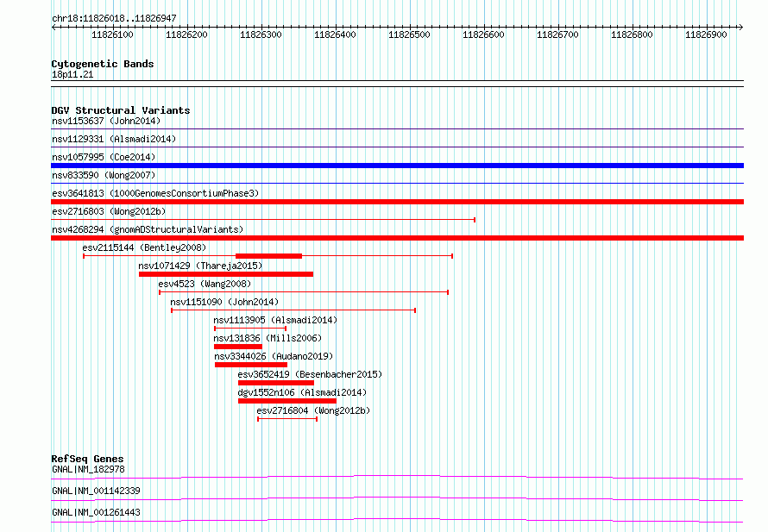The width and height of the screenshot is (768, 532).
Task: Open dgv1552n106 (Alsmadi2014) variant
Action: (302, 392)
